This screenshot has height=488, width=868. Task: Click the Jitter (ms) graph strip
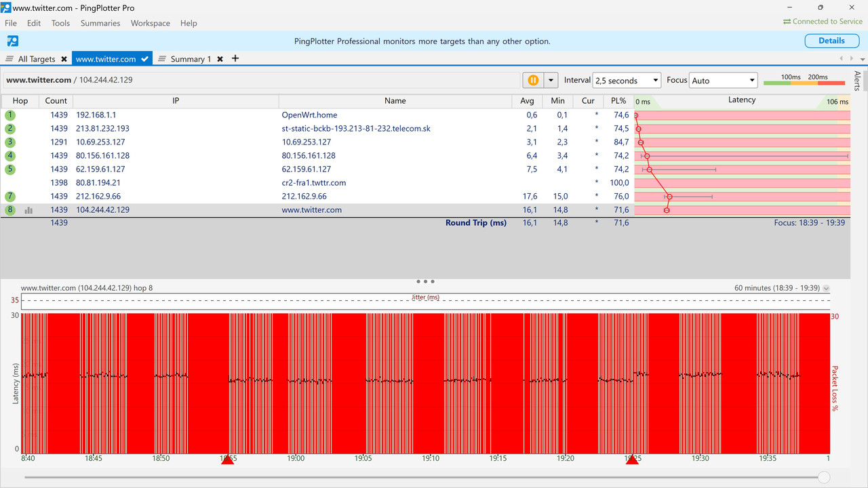point(425,301)
